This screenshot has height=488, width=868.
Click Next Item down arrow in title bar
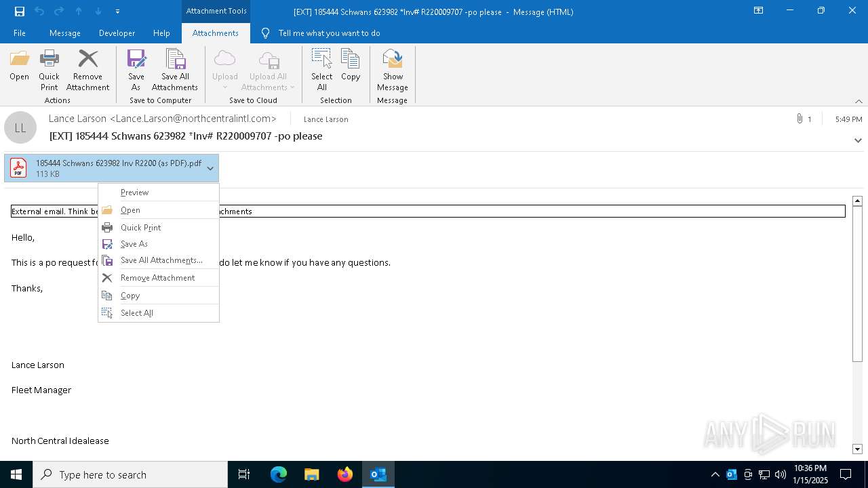click(x=98, y=11)
